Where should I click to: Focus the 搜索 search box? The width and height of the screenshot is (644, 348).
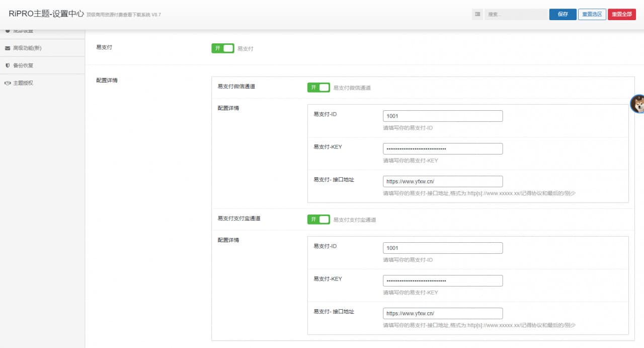(516, 15)
